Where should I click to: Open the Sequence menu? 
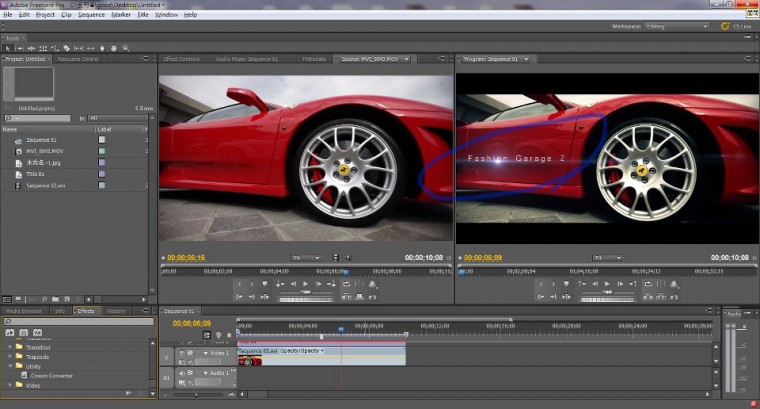(x=90, y=15)
